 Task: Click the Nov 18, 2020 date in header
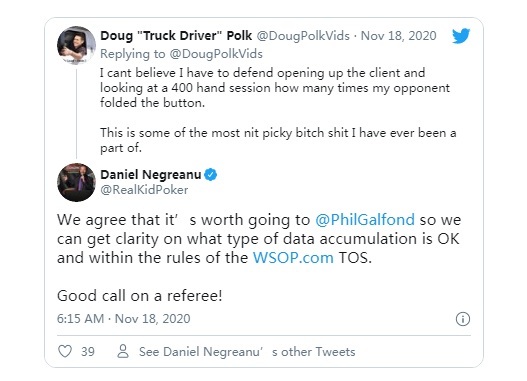point(399,36)
